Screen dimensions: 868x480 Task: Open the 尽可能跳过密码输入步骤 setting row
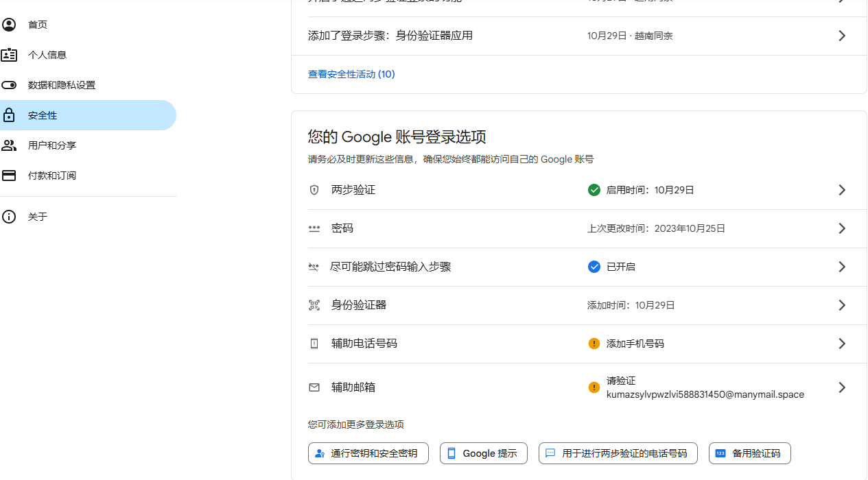(390, 267)
